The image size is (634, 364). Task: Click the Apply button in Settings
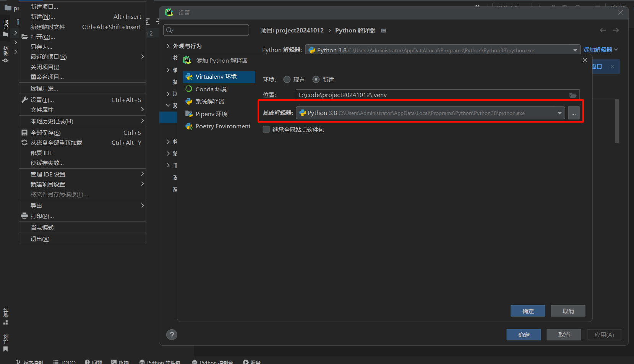coord(604,335)
